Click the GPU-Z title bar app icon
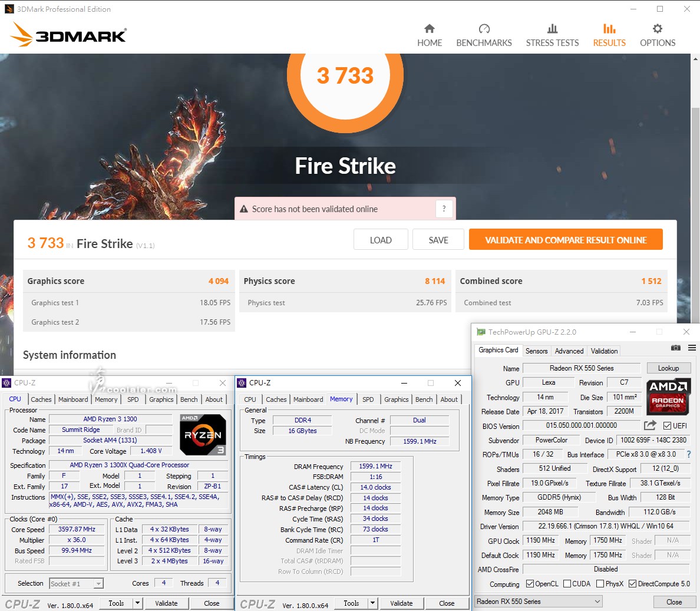 click(x=481, y=332)
